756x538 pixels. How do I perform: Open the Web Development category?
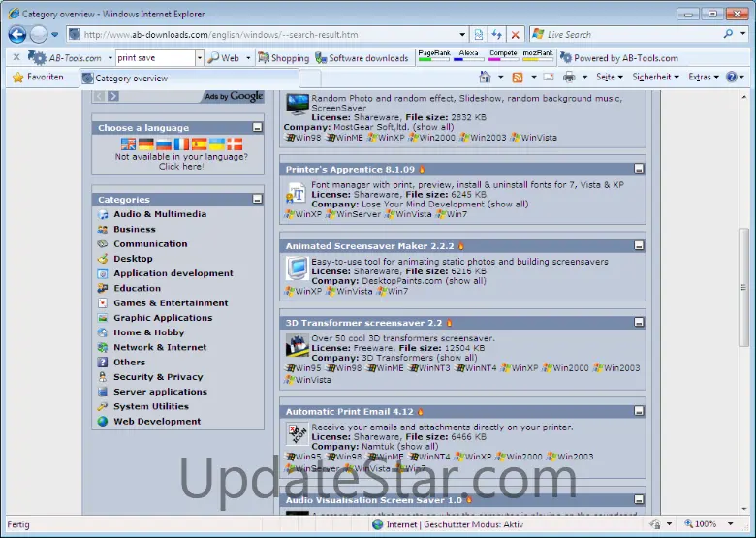pos(157,422)
